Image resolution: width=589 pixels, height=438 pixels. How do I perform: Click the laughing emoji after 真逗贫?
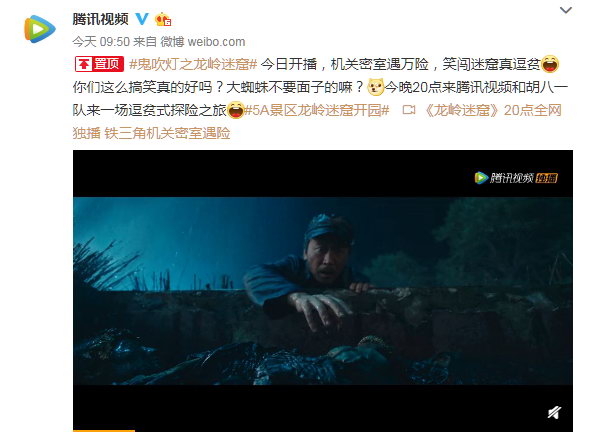click(550, 64)
